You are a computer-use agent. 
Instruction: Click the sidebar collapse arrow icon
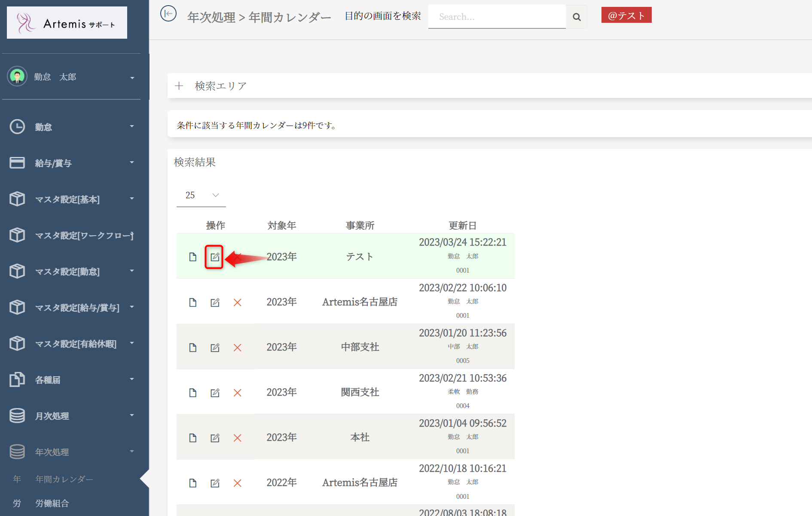168,13
